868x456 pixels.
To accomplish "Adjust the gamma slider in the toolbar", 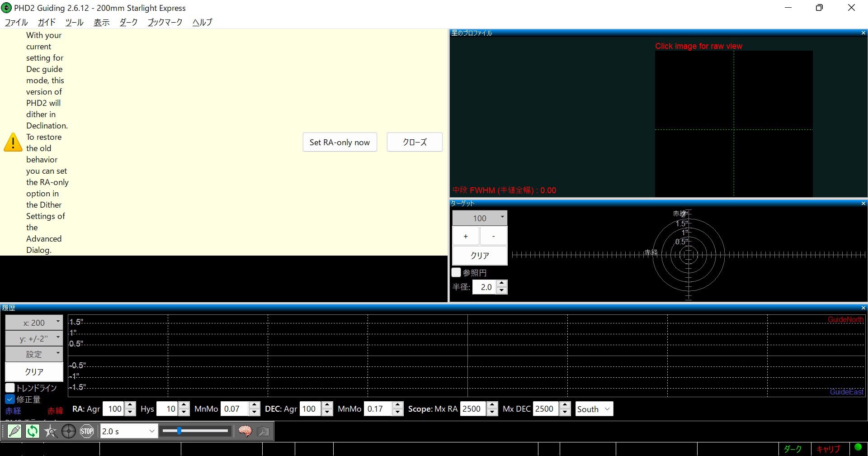I will pos(195,431).
